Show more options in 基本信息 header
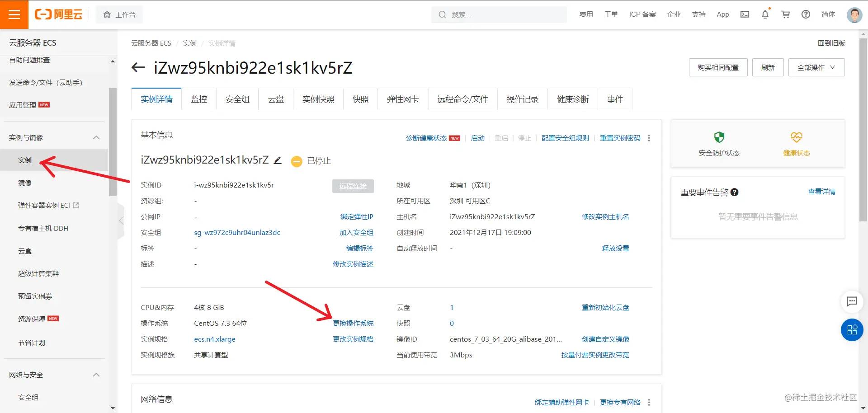The width and height of the screenshot is (868, 413). (x=649, y=138)
